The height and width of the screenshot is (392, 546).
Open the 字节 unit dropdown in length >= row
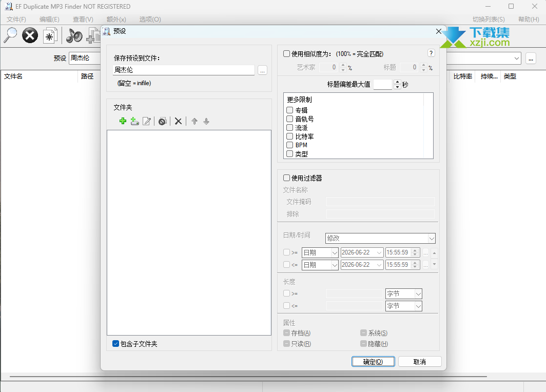[404, 294]
